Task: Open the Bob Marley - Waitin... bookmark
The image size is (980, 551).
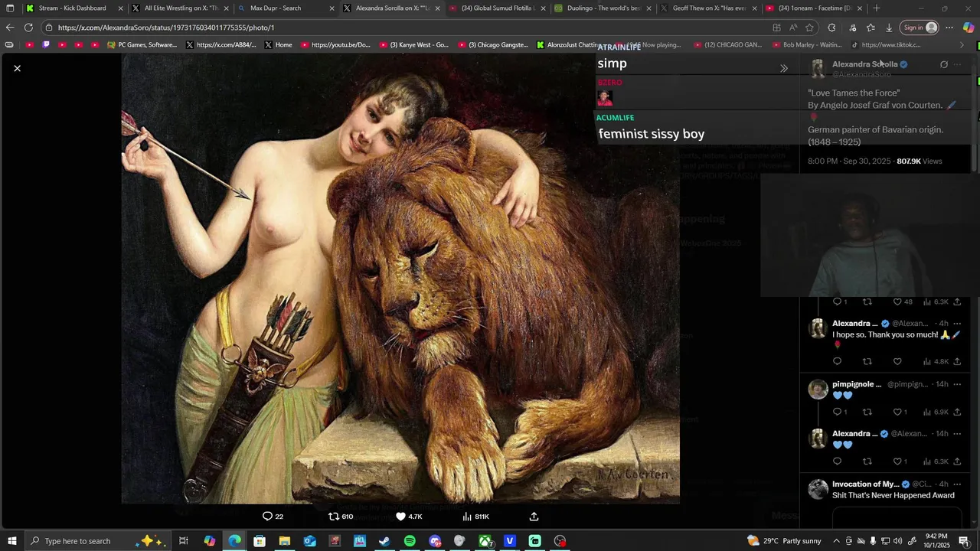Action: pyautogui.click(x=806, y=45)
